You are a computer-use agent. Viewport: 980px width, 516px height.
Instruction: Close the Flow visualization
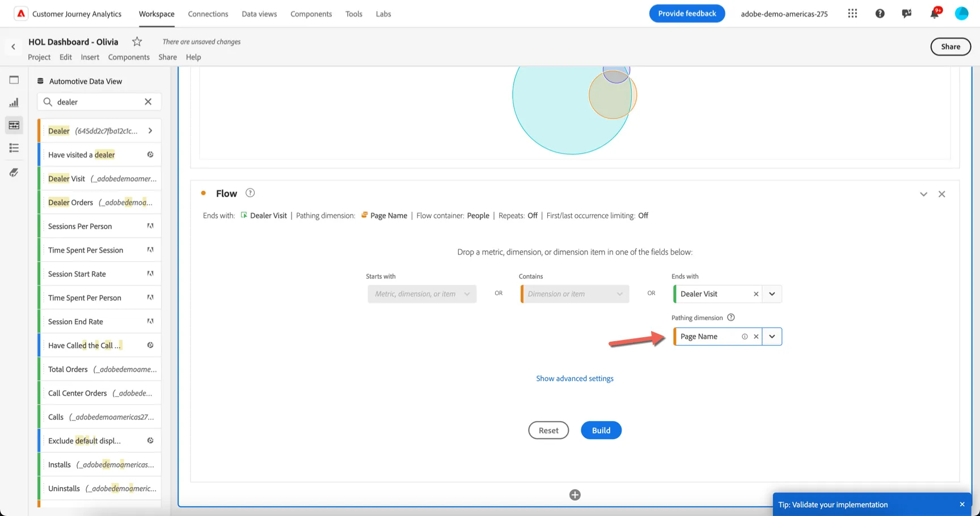(942, 194)
